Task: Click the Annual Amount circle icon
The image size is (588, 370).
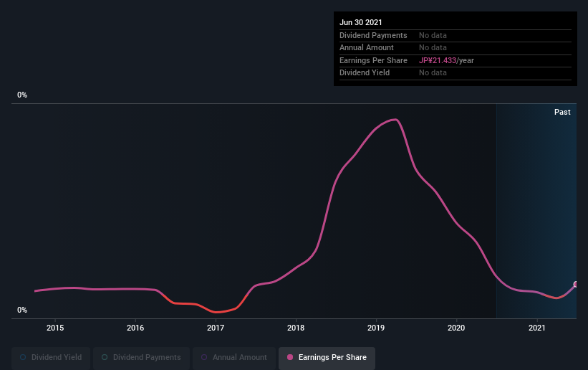Action: coord(204,357)
